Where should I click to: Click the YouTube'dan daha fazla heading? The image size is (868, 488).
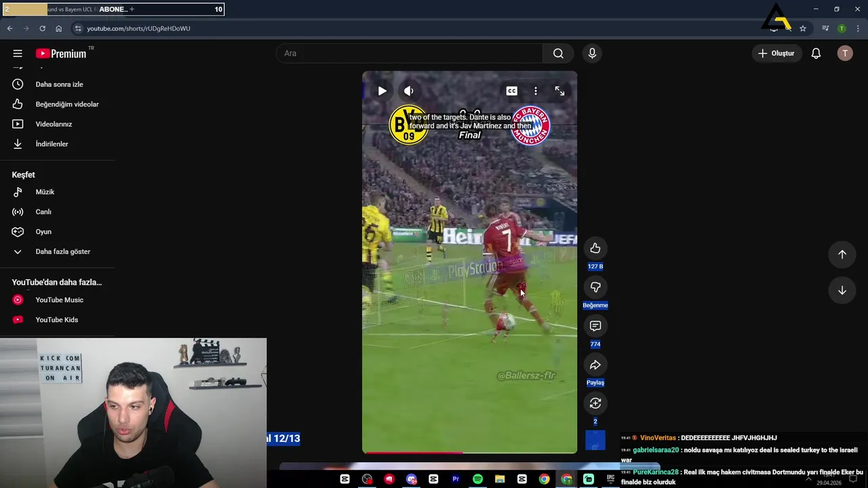click(57, 283)
